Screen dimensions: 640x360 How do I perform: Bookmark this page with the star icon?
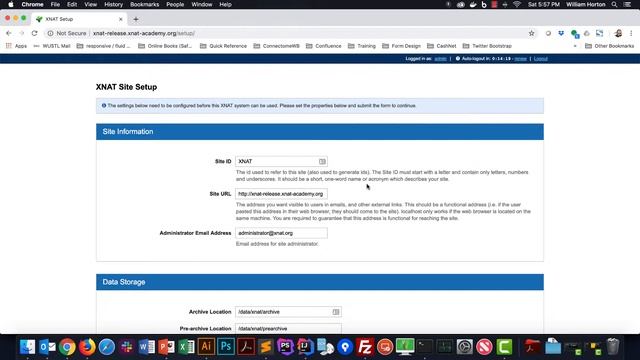531,33
